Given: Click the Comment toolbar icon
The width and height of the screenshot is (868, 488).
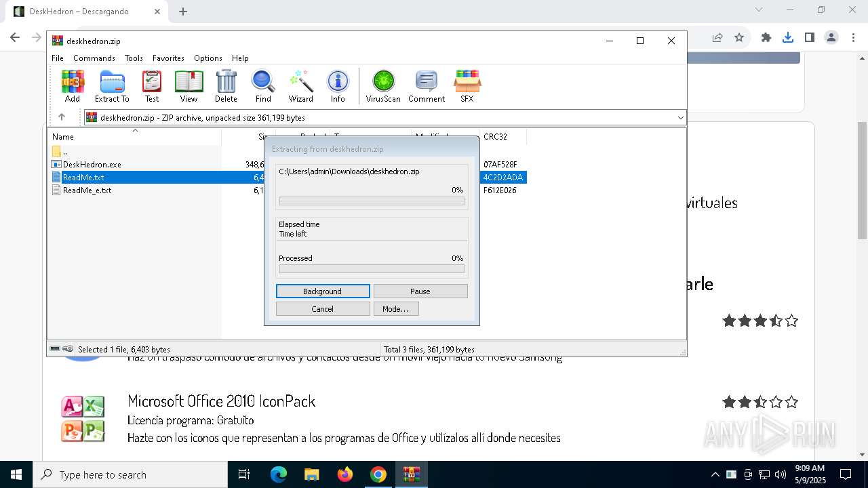Looking at the screenshot, I should coord(427,86).
